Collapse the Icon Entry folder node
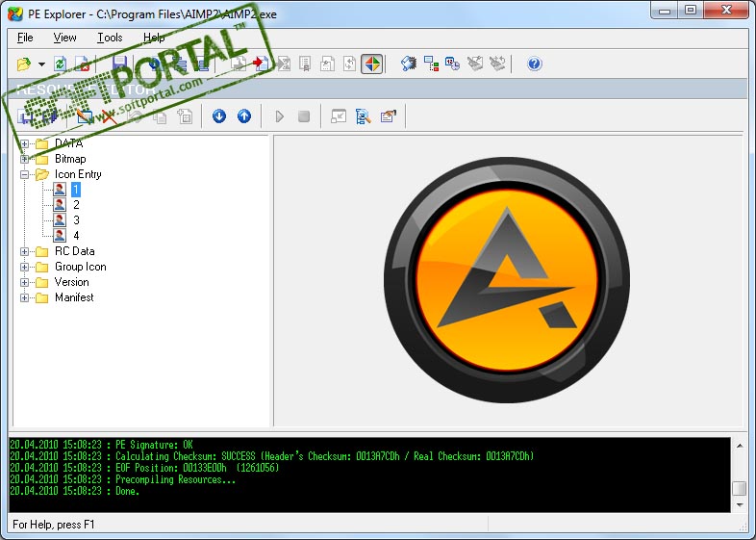This screenshot has width=756, height=540. [24, 174]
